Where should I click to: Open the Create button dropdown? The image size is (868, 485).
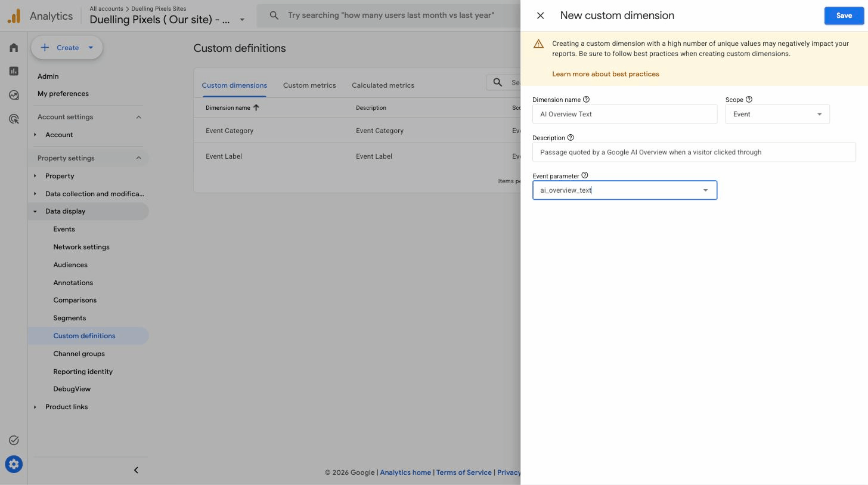(x=91, y=48)
